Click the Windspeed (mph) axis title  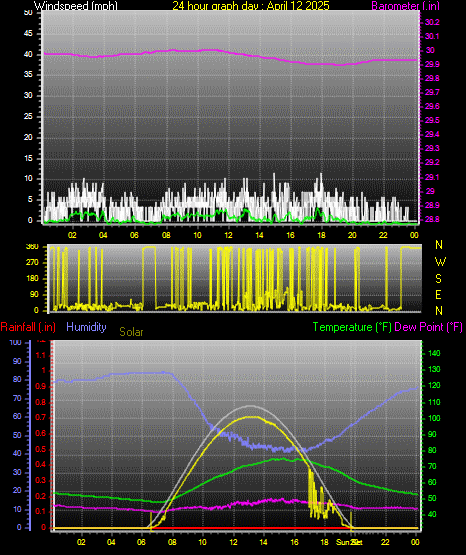tap(76, 5)
